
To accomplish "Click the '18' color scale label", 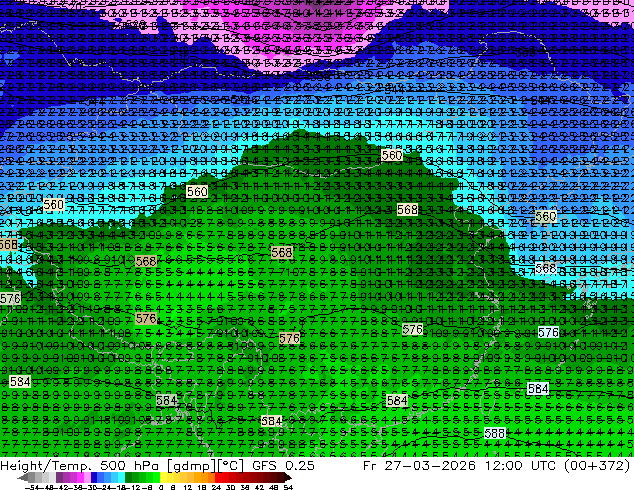I will pos(201,488).
